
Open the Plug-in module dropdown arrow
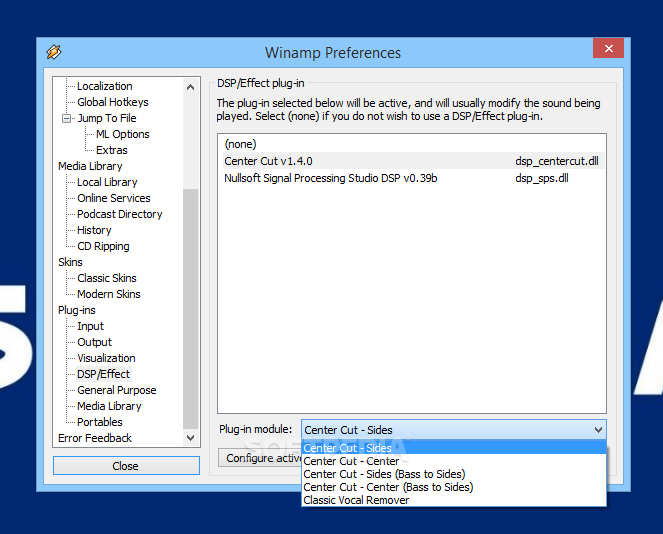pos(598,430)
